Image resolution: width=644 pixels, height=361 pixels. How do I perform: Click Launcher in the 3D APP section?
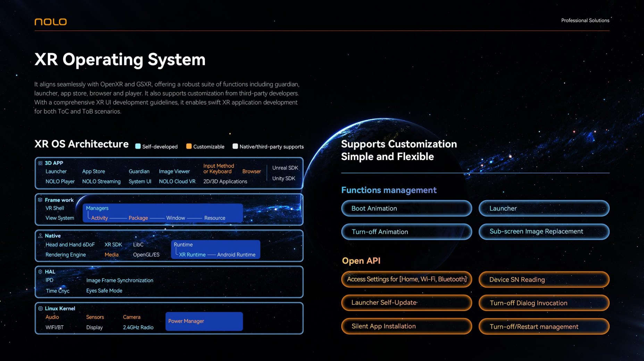click(x=56, y=171)
